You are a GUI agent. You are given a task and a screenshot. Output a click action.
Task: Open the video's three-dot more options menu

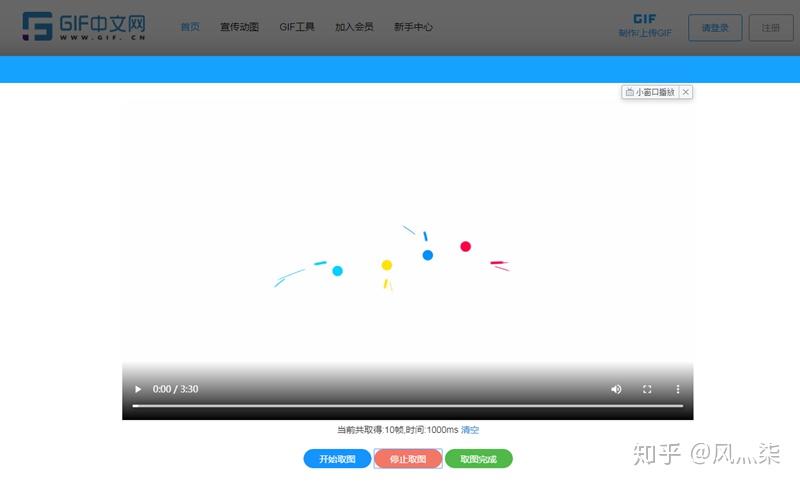(x=678, y=389)
